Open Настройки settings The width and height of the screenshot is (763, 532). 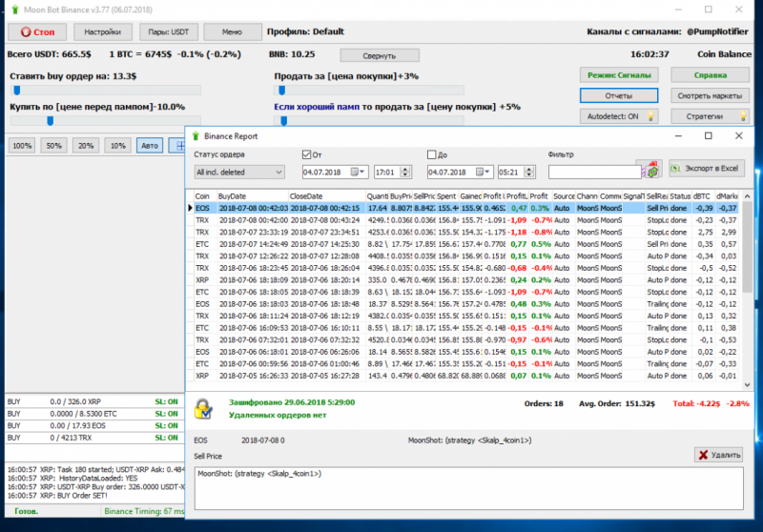pyautogui.click(x=103, y=32)
